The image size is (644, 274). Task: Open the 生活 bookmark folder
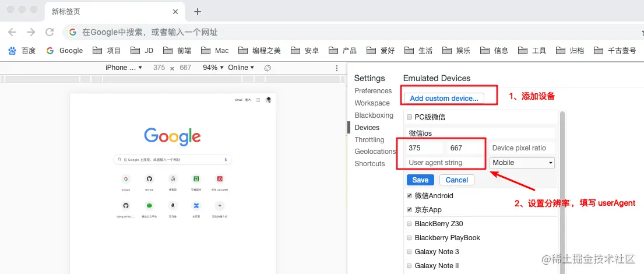[x=418, y=51]
